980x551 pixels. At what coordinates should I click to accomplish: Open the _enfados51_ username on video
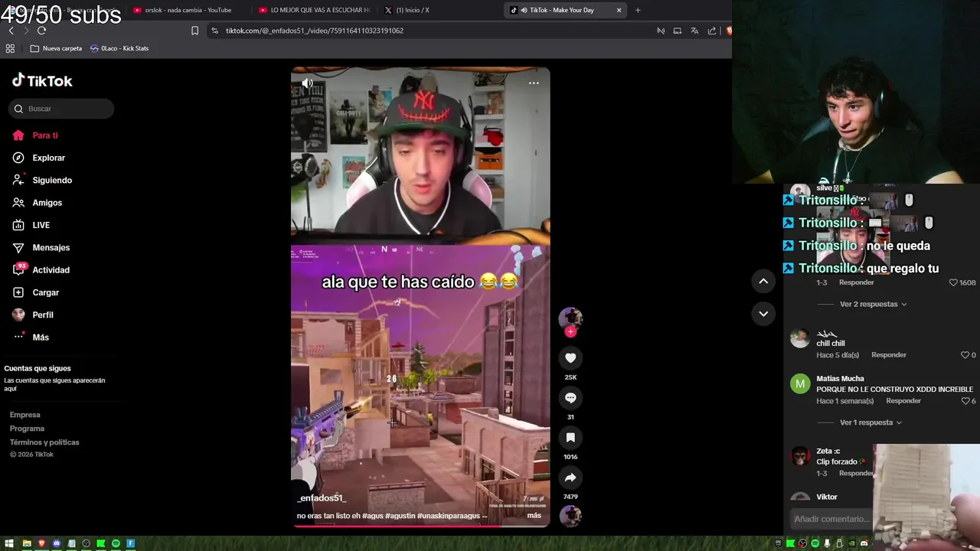click(322, 498)
